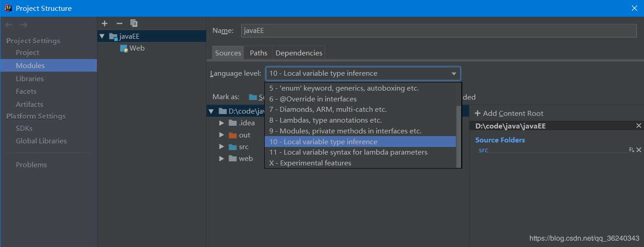The height and width of the screenshot is (247, 644).
Task: Click the back navigation arrow
Action: point(9,25)
